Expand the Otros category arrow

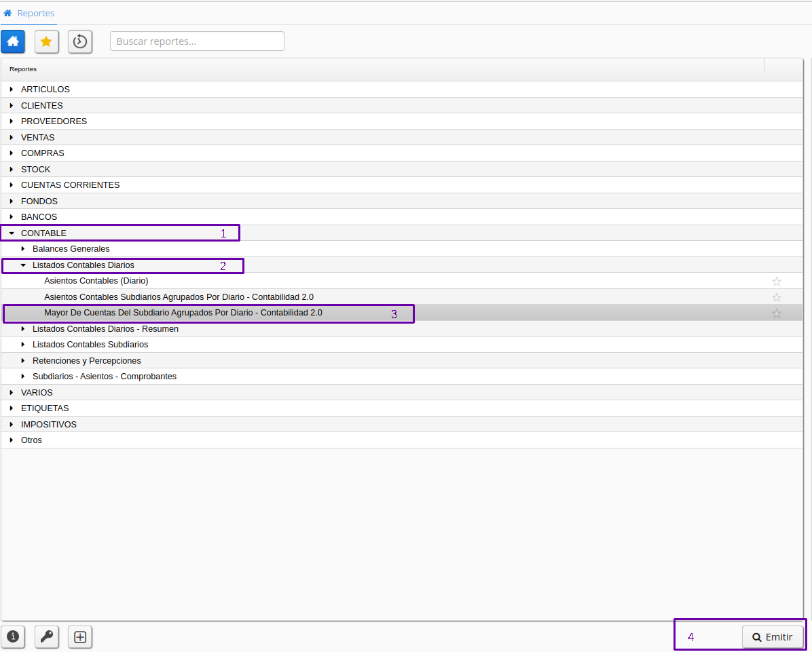coord(12,440)
